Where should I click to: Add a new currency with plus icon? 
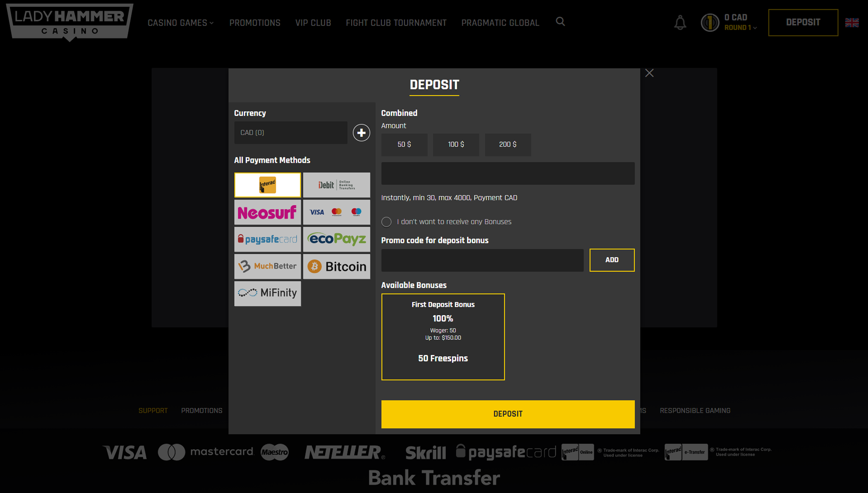[x=361, y=133]
